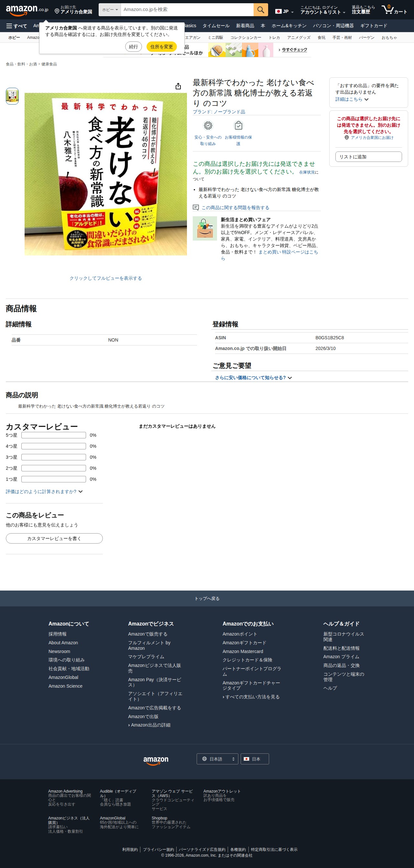Viewport: 414px width, 868px height.
Task: Click the location pin beside アメリカ合衆国にお届け
Action: (x=346, y=138)
